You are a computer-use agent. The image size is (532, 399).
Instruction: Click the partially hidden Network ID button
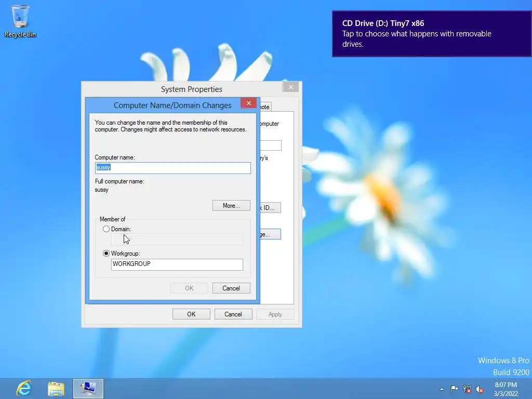tap(270, 208)
